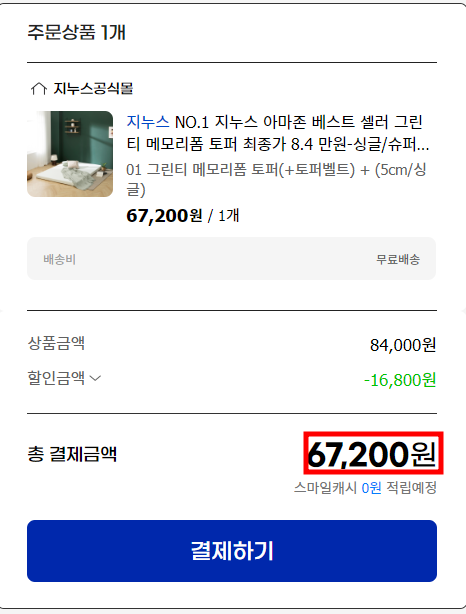Open the 지누스공식몰 store name link
This screenshot has height=614, width=466.
point(93,88)
